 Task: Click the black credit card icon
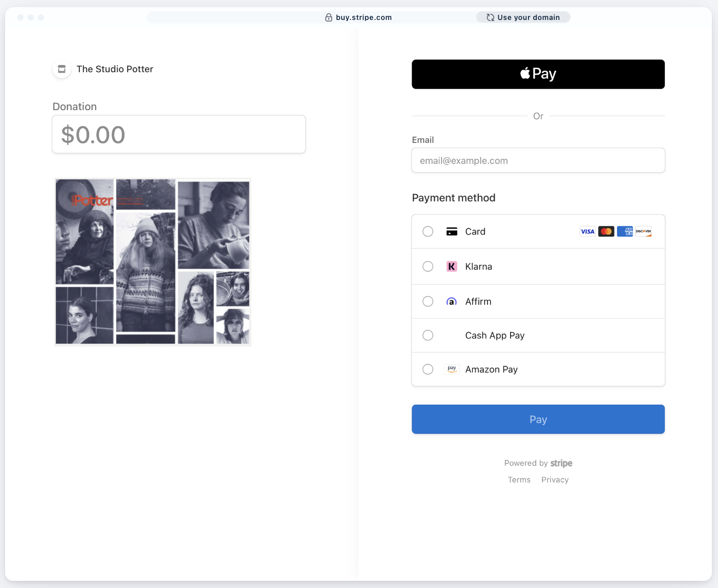click(452, 232)
